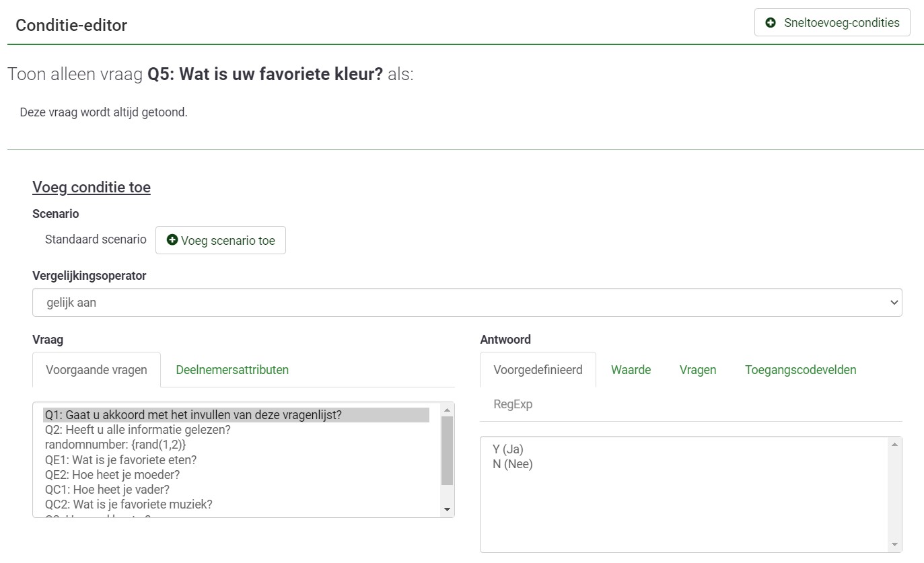Open the Toegangscodevelden tab
924x563 pixels.
pos(800,369)
